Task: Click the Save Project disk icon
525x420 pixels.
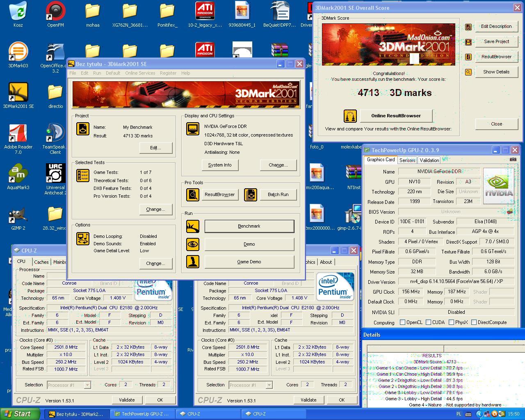Action: [468, 42]
